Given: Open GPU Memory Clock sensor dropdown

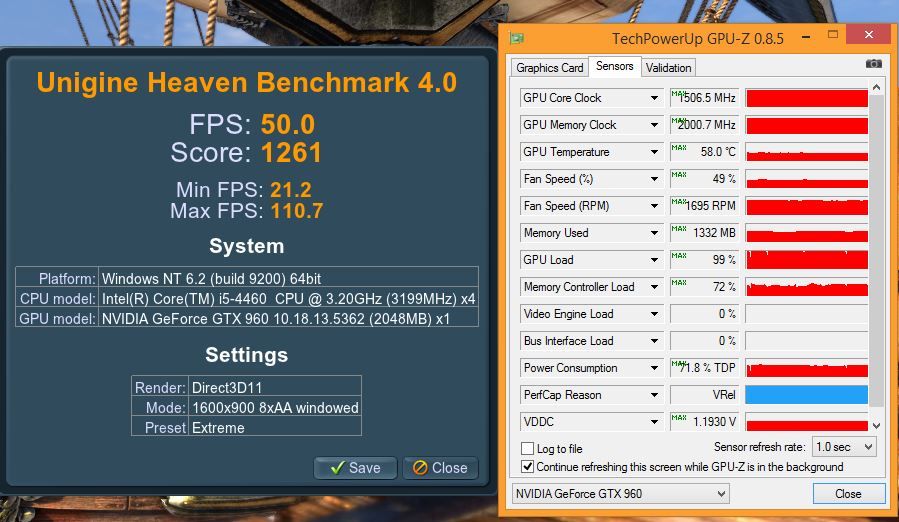Looking at the screenshot, I should point(654,125).
